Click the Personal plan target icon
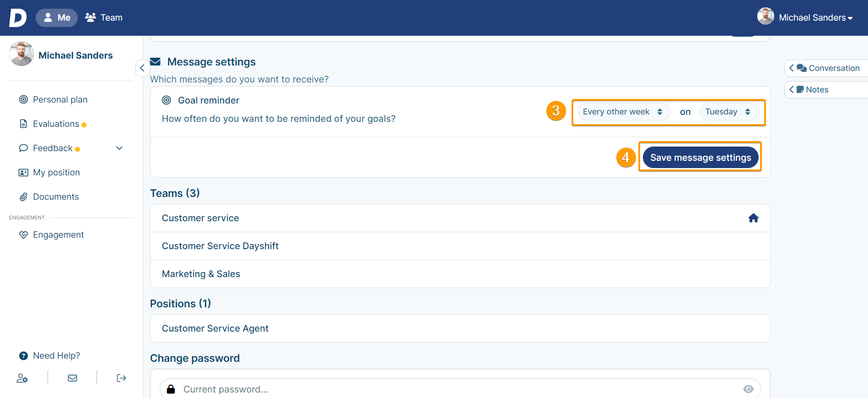Image resolution: width=868 pixels, height=398 pixels. pyautogui.click(x=23, y=99)
